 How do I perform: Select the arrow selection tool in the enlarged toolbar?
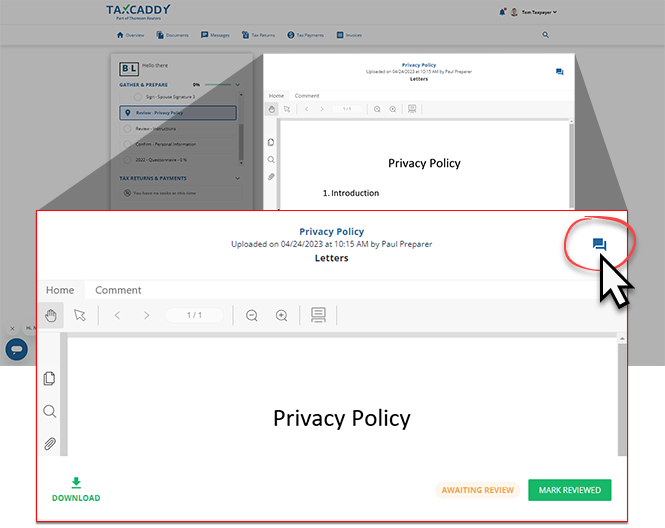pos(80,315)
